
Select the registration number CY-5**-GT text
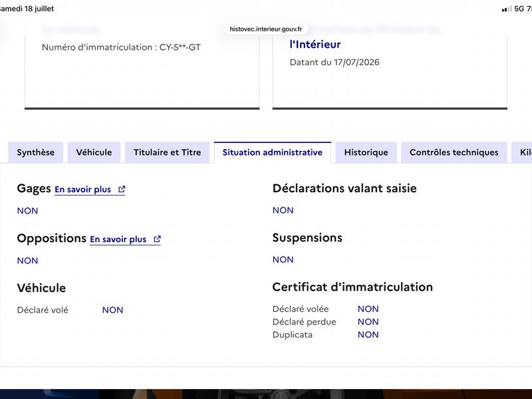click(180, 47)
